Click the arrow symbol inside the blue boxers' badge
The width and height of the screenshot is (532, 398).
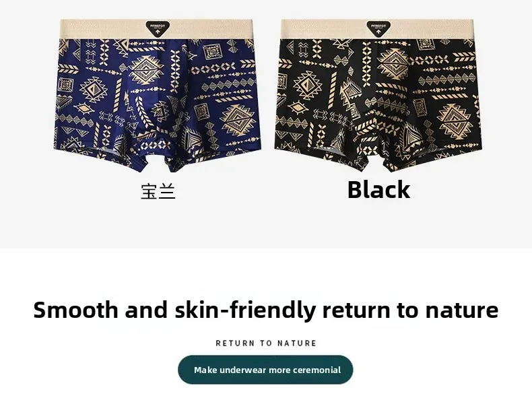[x=158, y=32]
